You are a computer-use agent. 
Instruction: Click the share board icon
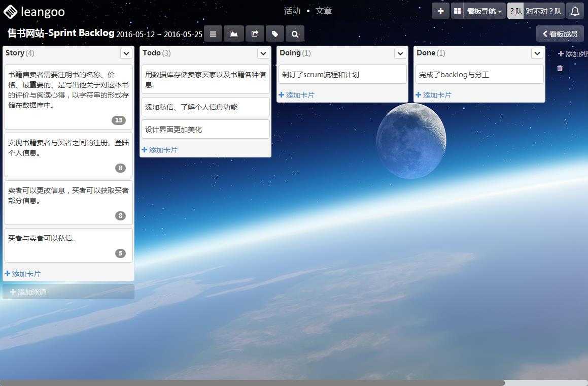coord(255,34)
